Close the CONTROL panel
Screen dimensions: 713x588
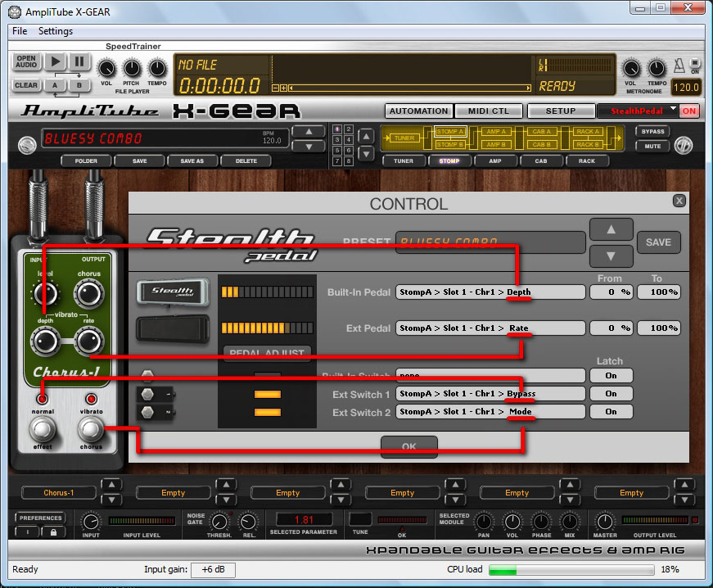pyautogui.click(x=679, y=201)
